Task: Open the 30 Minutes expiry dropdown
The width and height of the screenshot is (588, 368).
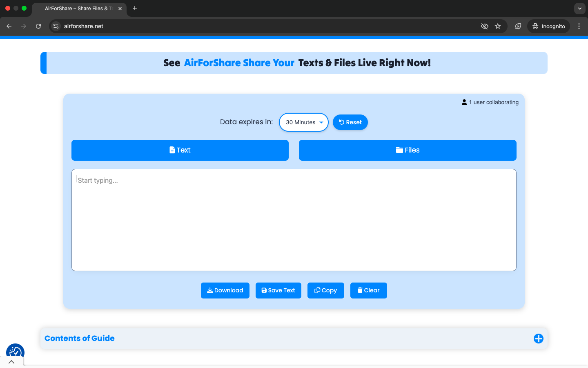Action: [304, 122]
